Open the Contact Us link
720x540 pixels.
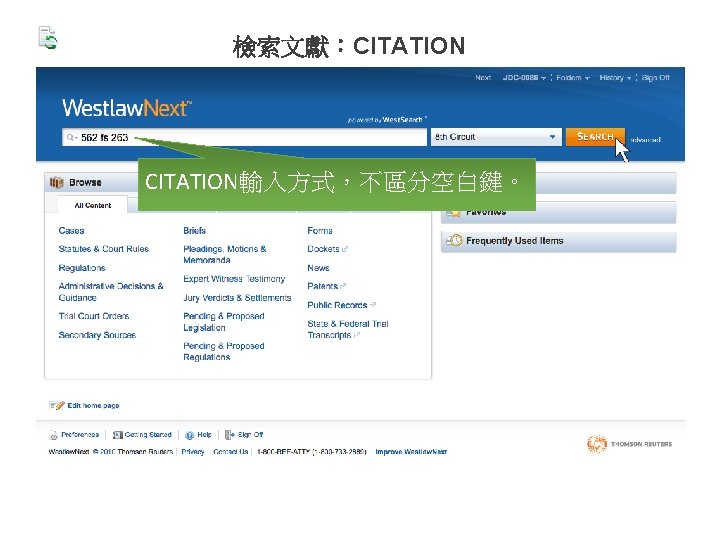click(231, 452)
